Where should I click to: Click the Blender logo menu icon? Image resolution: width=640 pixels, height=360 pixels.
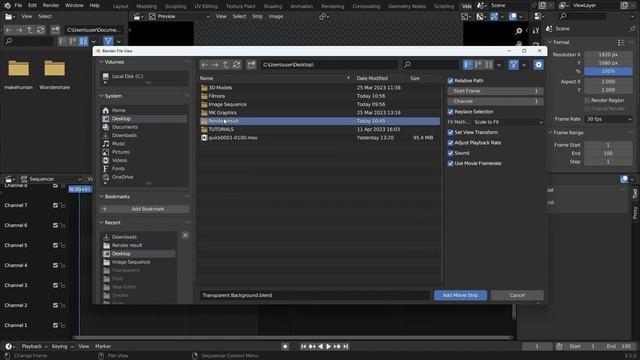(7, 5)
